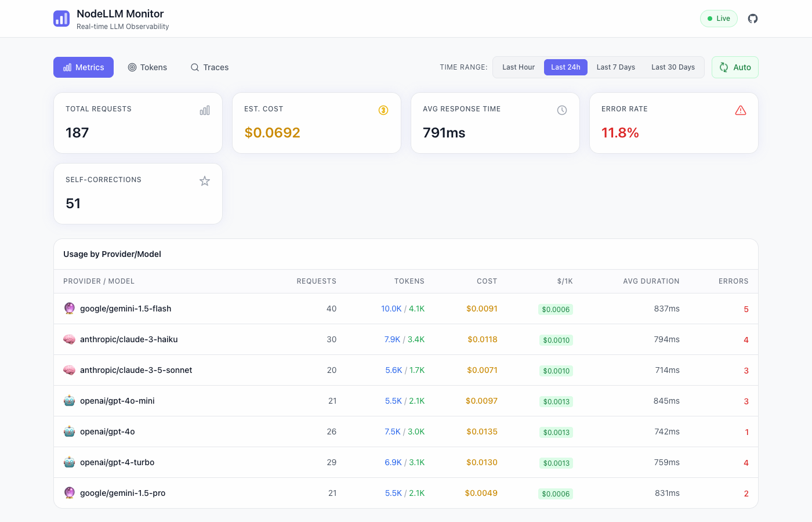Image resolution: width=812 pixels, height=522 pixels.
Task: Switch to Last 7 Days range
Action: coord(615,67)
